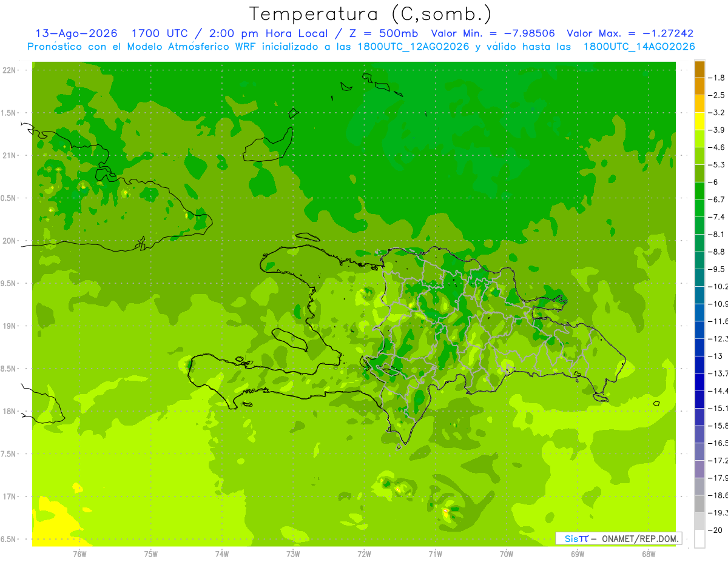This screenshot has height=562, width=728.
Task: Click the "71W" longitude label
Action: pos(435,554)
